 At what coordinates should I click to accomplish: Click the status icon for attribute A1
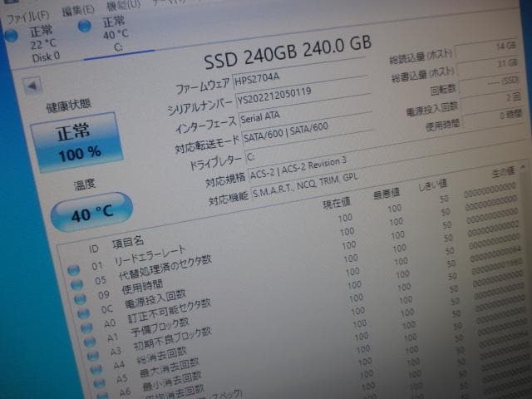click(x=90, y=342)
